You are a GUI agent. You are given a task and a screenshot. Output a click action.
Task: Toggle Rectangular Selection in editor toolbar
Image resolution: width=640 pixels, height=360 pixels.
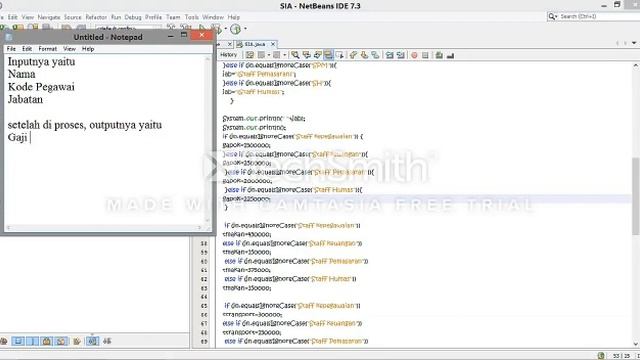(x=340, y=55)
